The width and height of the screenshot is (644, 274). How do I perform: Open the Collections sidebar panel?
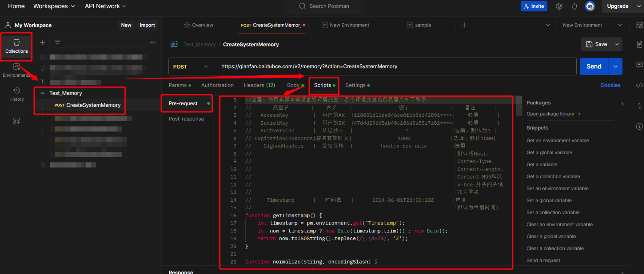16,46
